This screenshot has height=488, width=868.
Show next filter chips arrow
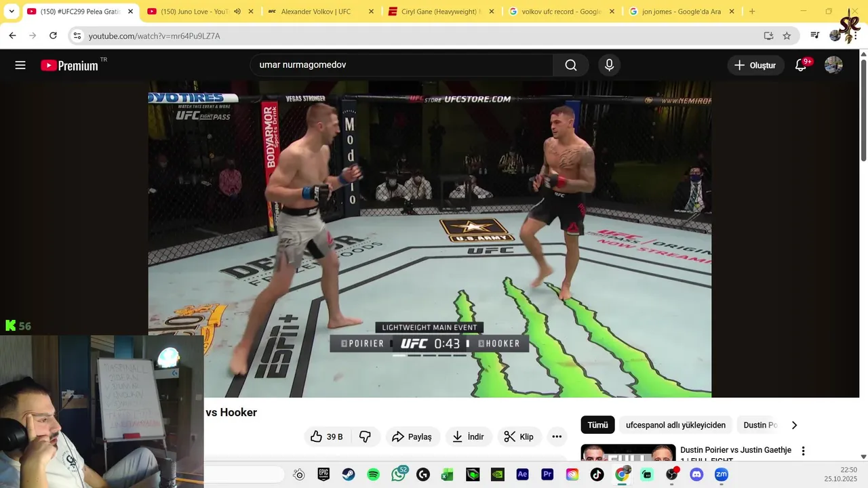(794, 425)
